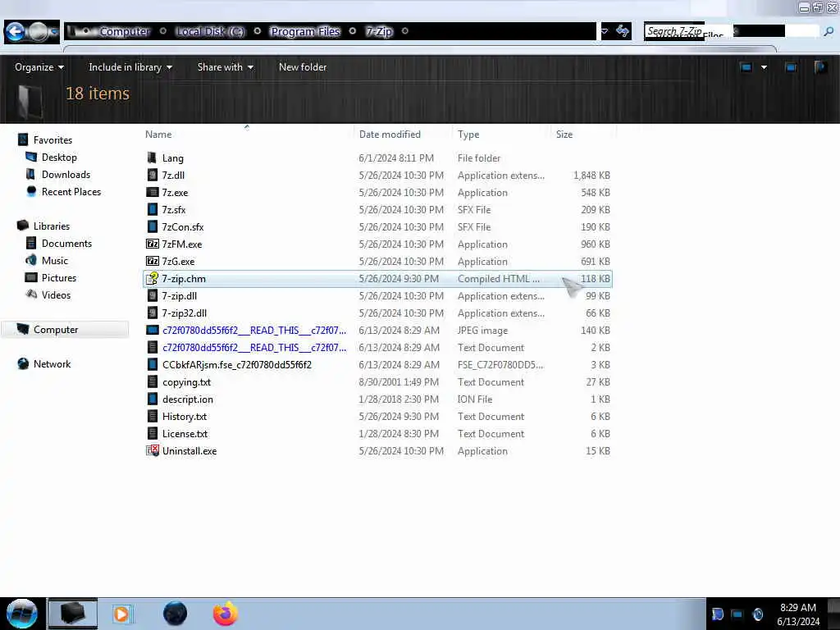Image resolution: width=840 pixels, height=630 pixels.
Task: Select History.txt file
Action: 377,416
